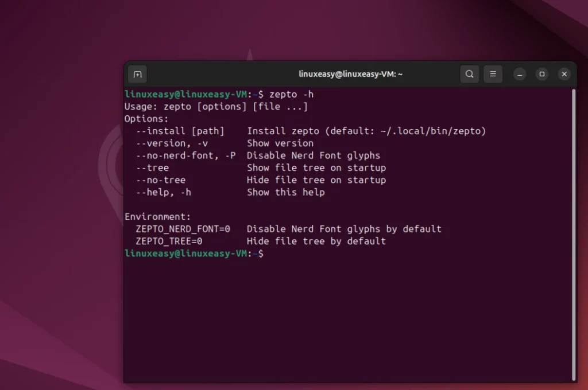
Task: Click the '--version, -v' option text
Action: [x=172, y=143]
